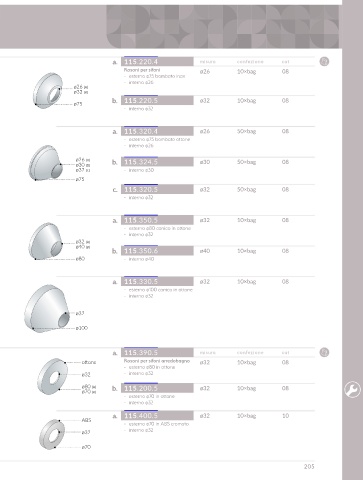Click the page number 205
Screen dimensions: 363x480
click(309, 467)
